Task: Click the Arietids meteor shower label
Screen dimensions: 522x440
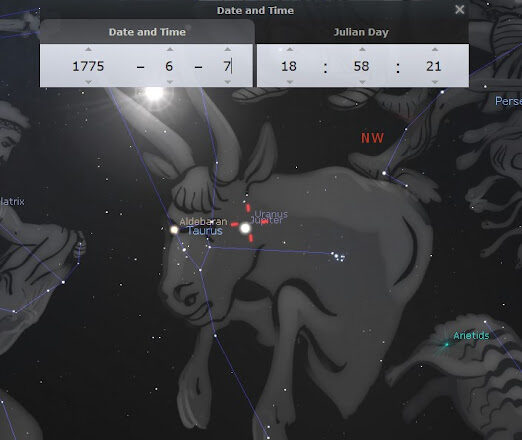Action: tap(471, 336)
